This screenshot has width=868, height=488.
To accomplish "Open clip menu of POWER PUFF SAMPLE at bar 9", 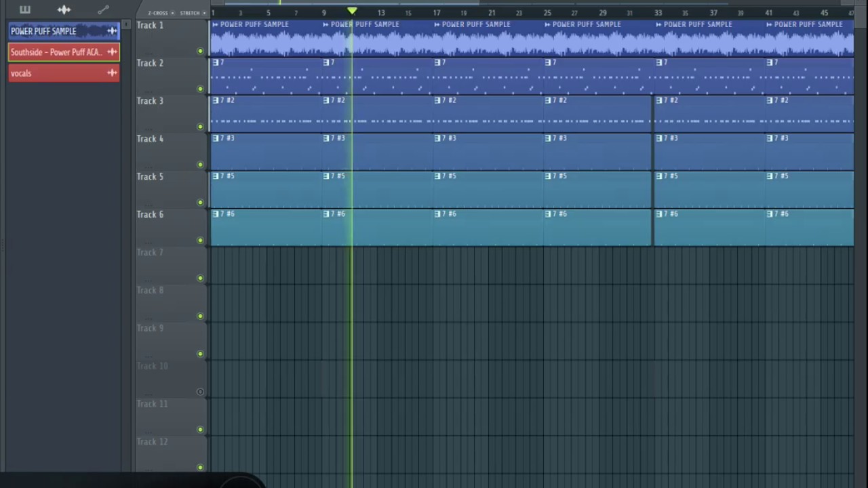I will pos(326,24).
